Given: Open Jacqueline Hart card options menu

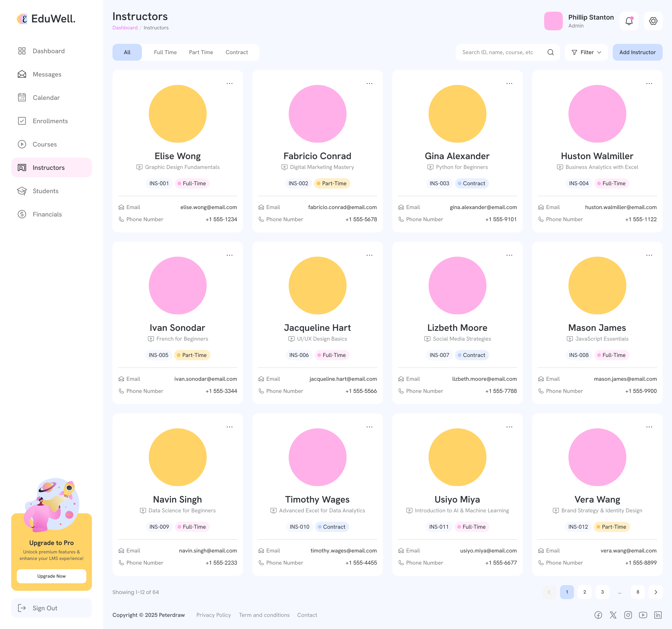Looking at the screenshot, I should point(369,255).
